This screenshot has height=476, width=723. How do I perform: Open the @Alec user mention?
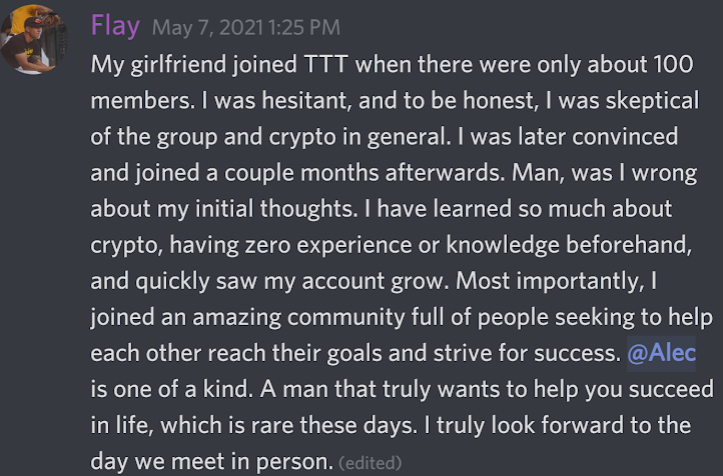[661, 353]
